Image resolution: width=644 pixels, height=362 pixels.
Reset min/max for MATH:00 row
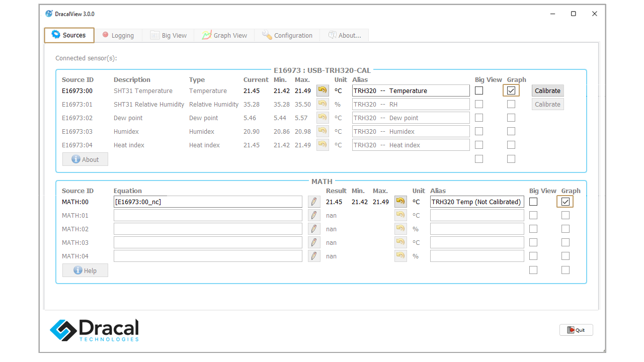400,202
